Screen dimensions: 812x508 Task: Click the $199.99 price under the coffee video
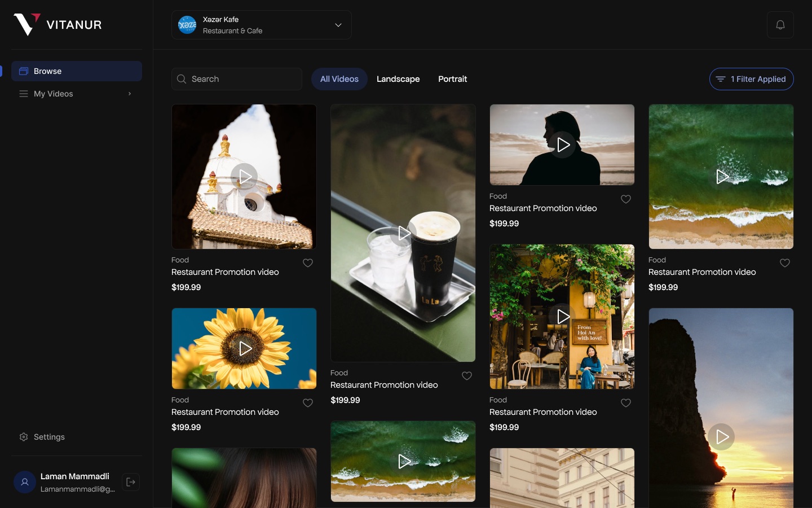[x=345, y=400]
